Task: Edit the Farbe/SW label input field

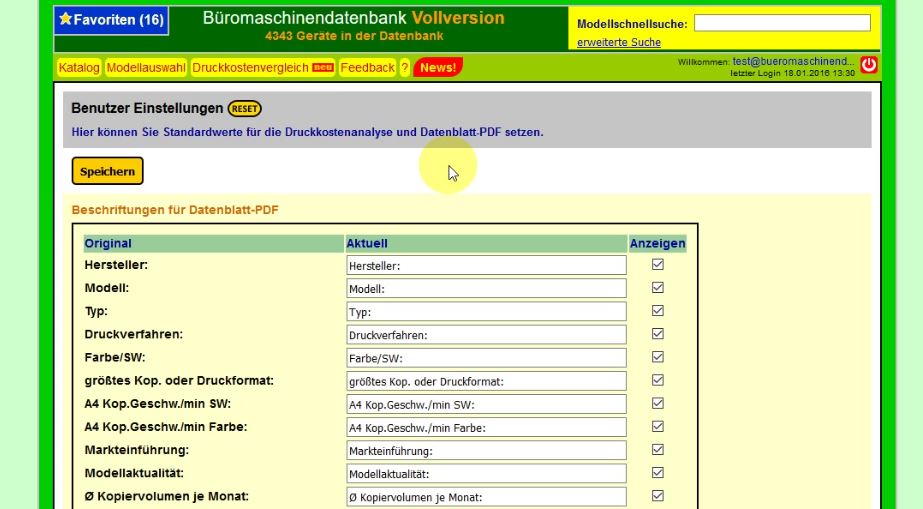Action: click(486, 358)
